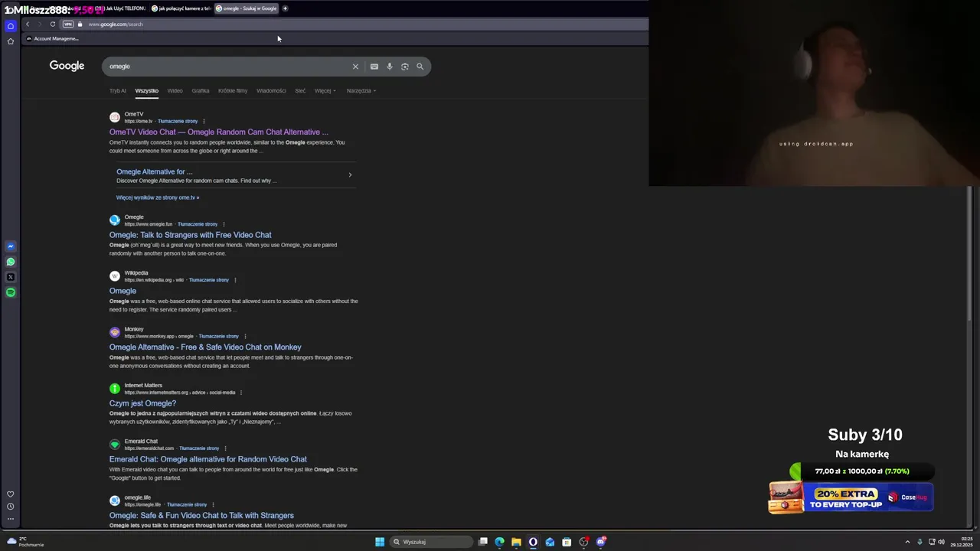This screenshot has height=551, width=980.
Task: Open File Explorer from the taskbar
Action: (x=516, y=542)
